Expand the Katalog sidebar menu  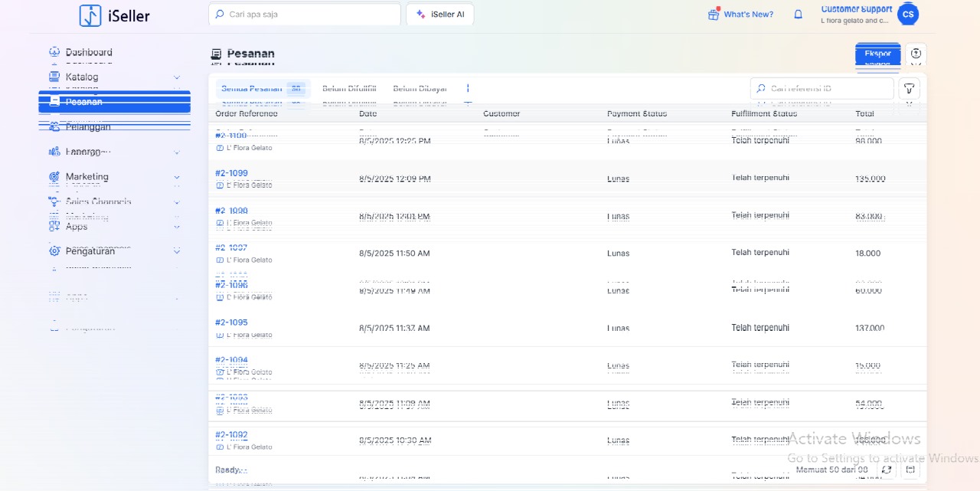(x=177, y=77)
